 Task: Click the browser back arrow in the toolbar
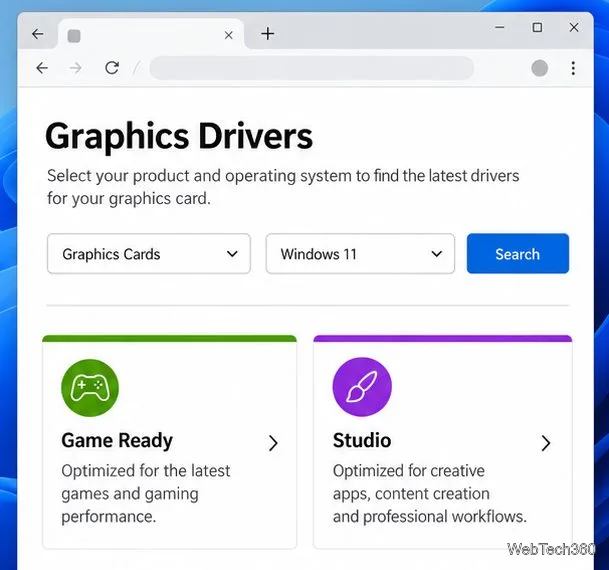pyautogui.click(x=42, y=68)
